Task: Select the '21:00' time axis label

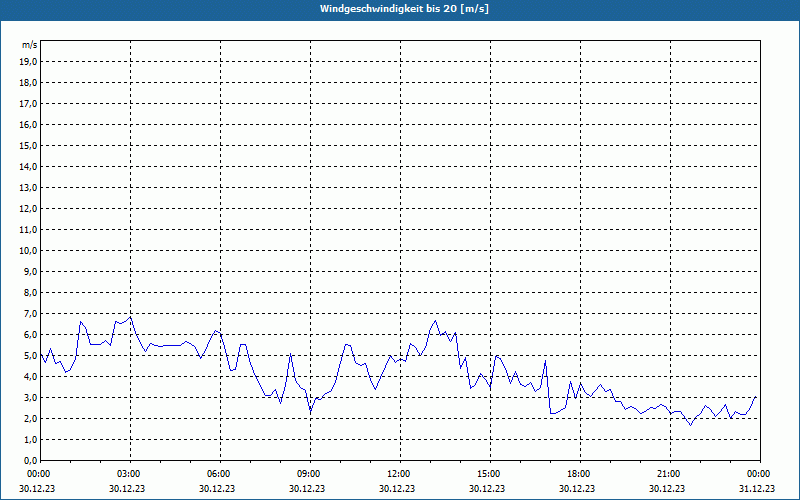Action: 670,474
